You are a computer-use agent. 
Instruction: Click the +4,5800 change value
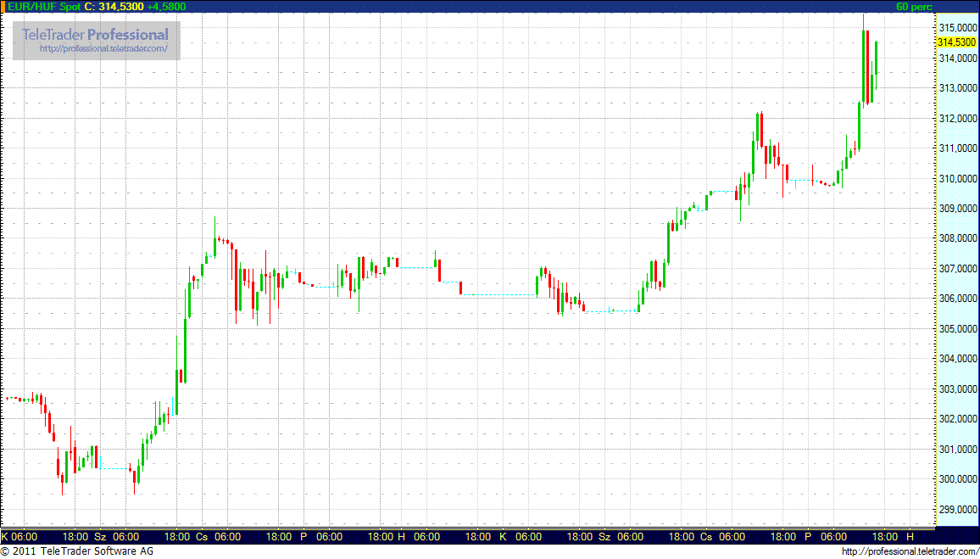[x=166, y=6]
